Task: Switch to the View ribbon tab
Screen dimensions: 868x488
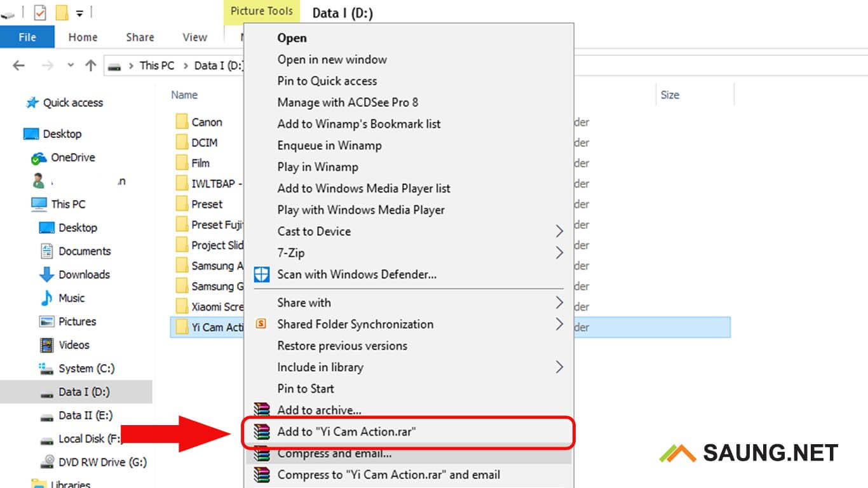Action: [x=194, y=37]
